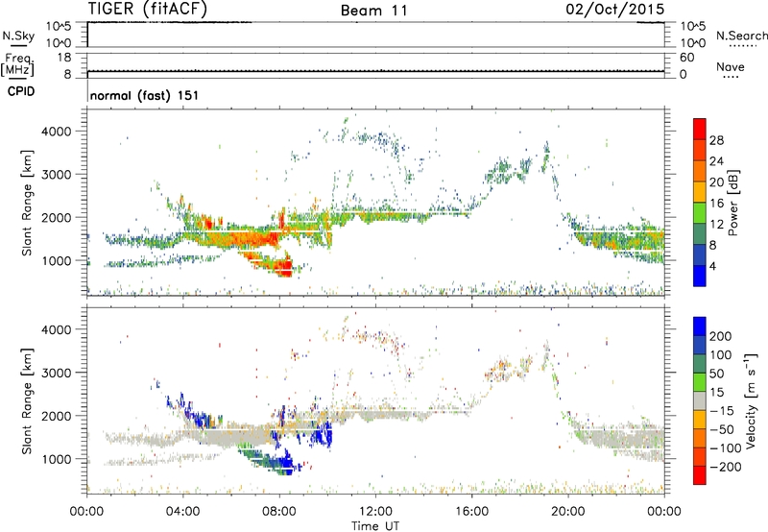The width and height of the screenshot is (768, 532).
Task: Click the 1000 tick in power panel
Action: 56,260
